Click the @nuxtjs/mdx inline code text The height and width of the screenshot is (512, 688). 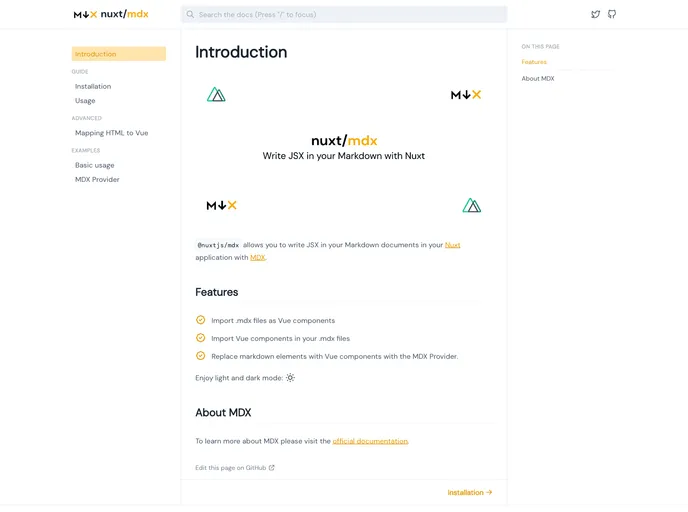(218, 245)
